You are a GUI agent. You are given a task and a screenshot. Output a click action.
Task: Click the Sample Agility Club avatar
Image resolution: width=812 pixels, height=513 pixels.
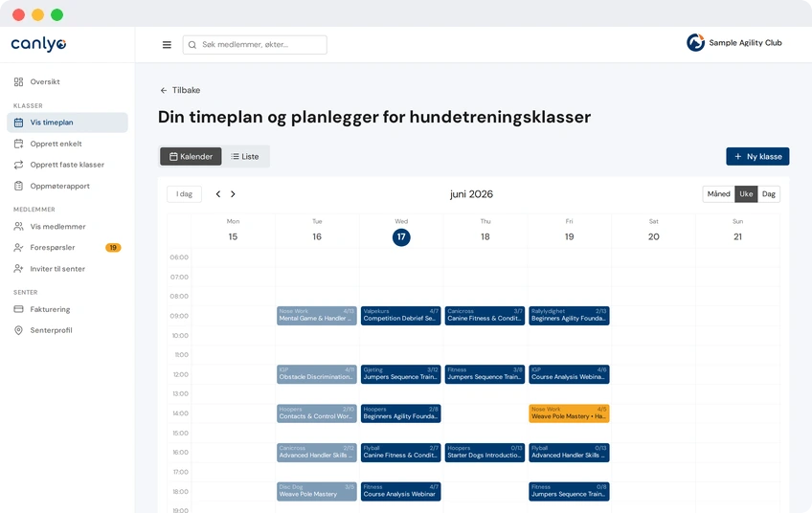tap(695, 42)
